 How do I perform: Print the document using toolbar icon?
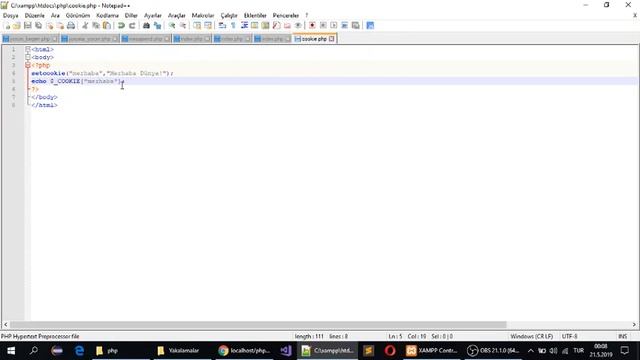coord(71,26)
